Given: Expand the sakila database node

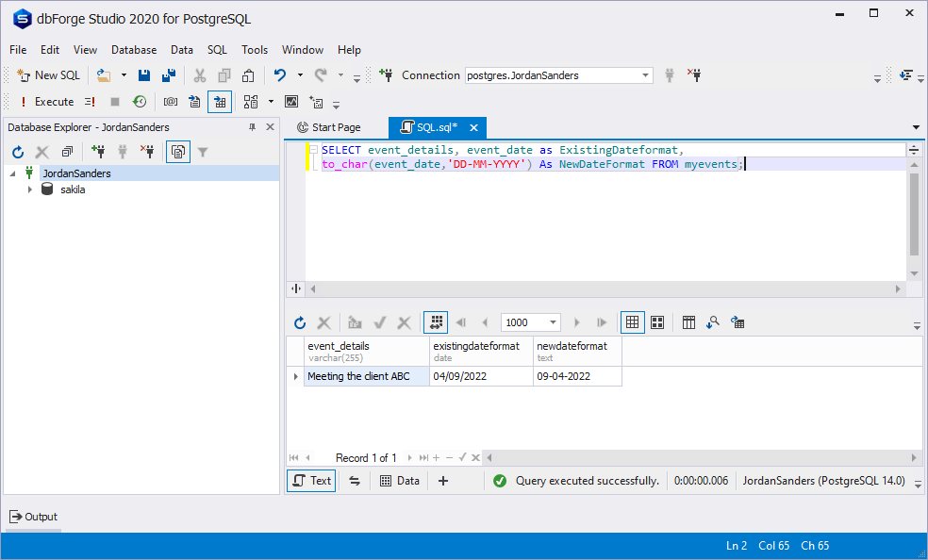Looking at the screenshot, I should coord(29,189).
